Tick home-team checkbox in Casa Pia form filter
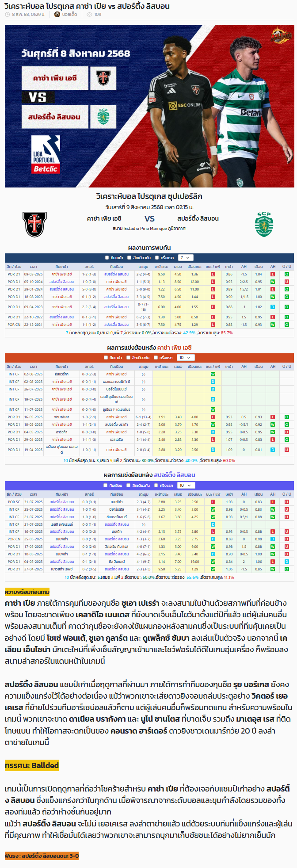Viewport: 297px width, 868px height. tap(106, 358)
